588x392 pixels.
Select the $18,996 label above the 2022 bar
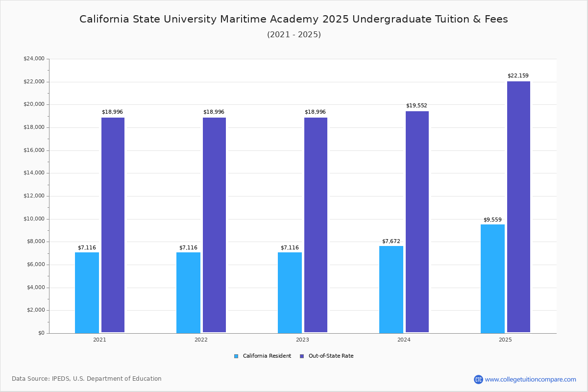pos(214,111)
